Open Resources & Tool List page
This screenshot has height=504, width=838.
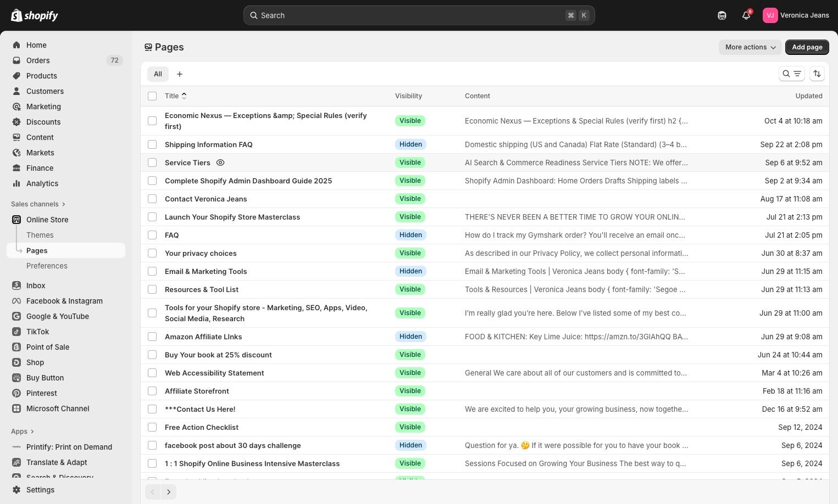202,289
